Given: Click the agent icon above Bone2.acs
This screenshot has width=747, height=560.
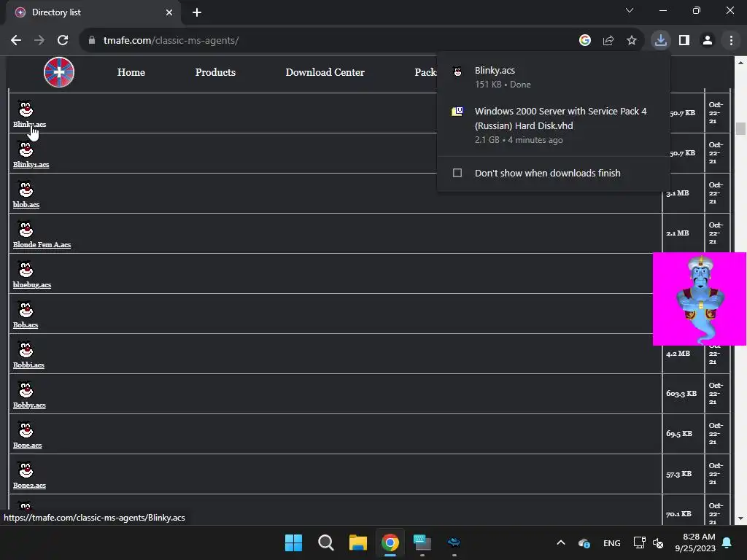Looking at the screenshot, I should click(x=26, y=469).
